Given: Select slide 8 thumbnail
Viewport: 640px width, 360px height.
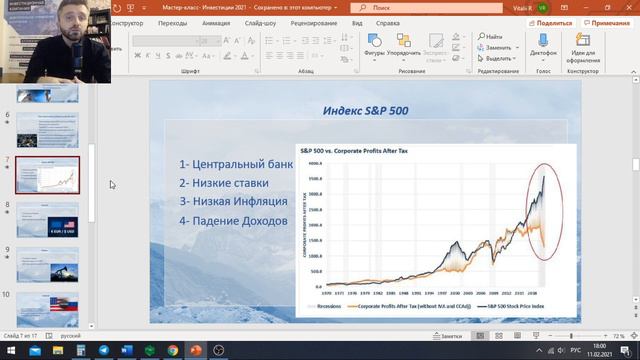Looking at the screenshot, I should (47, 220).
